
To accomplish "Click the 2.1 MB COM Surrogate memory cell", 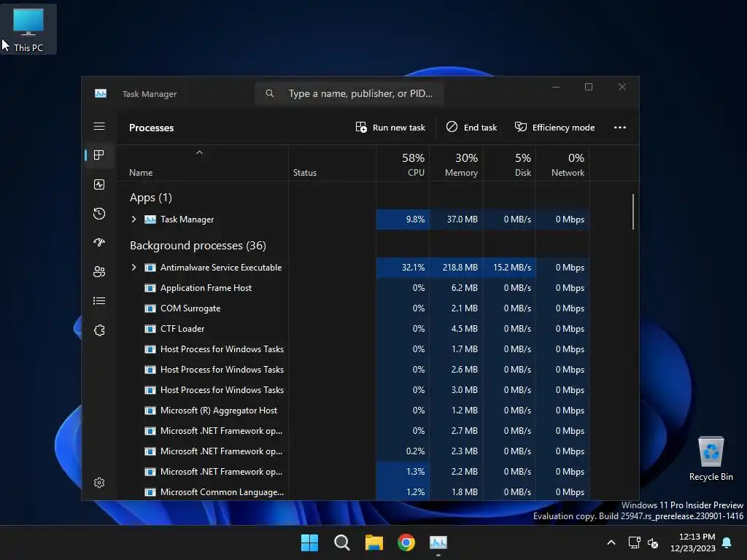I will point(456,308).
